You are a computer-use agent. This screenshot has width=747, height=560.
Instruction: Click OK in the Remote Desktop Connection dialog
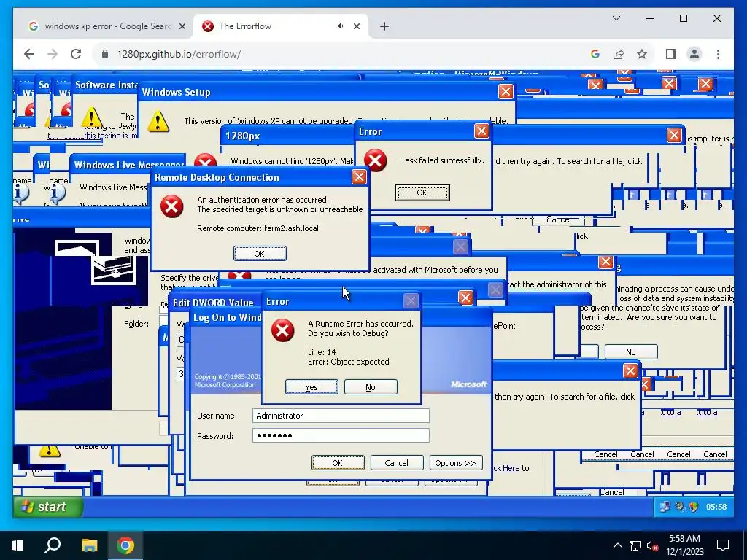[260, 253]
